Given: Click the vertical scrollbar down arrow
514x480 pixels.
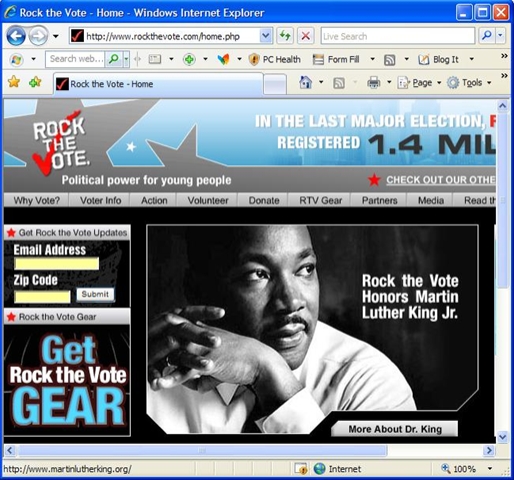Looking at the screenshot, I should [x=502, y=436].
